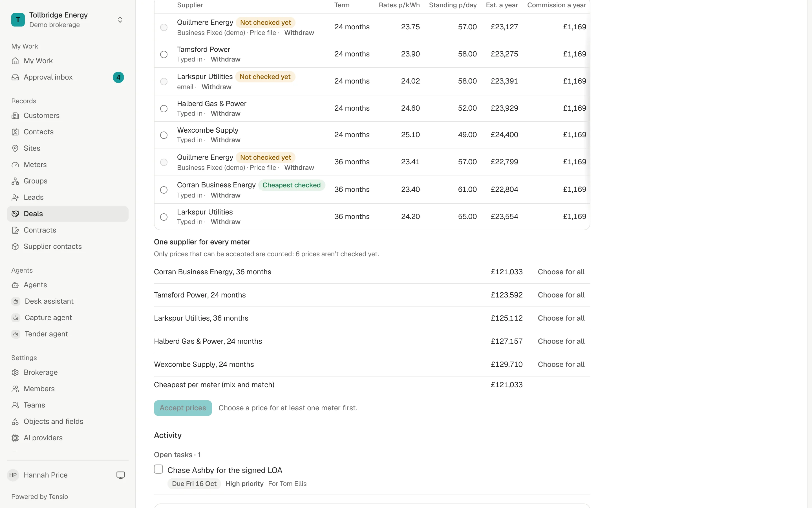Image resolution: width=812 pixels, height=508 pixels.
Task: Click the High priority label
Action: [x=244, y=484]
